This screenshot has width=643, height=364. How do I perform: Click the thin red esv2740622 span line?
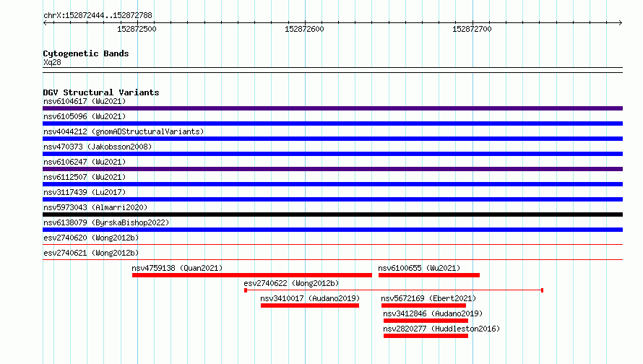(x=394, y=290)
